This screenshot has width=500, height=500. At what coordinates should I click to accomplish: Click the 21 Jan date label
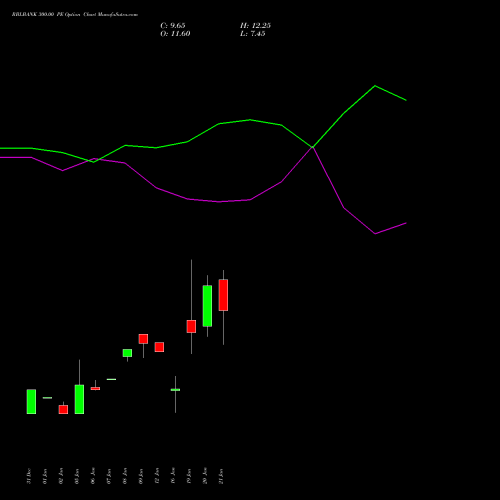point(221,476)
